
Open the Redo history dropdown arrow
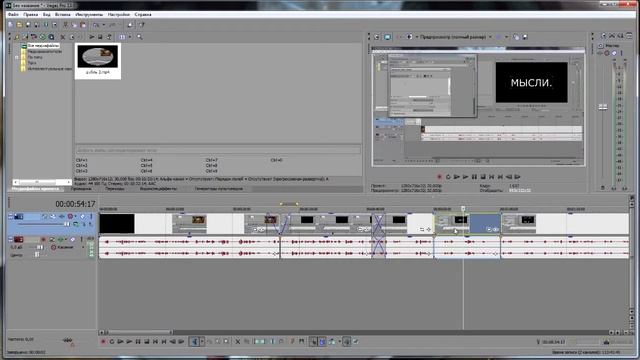(x=120, y=24)
